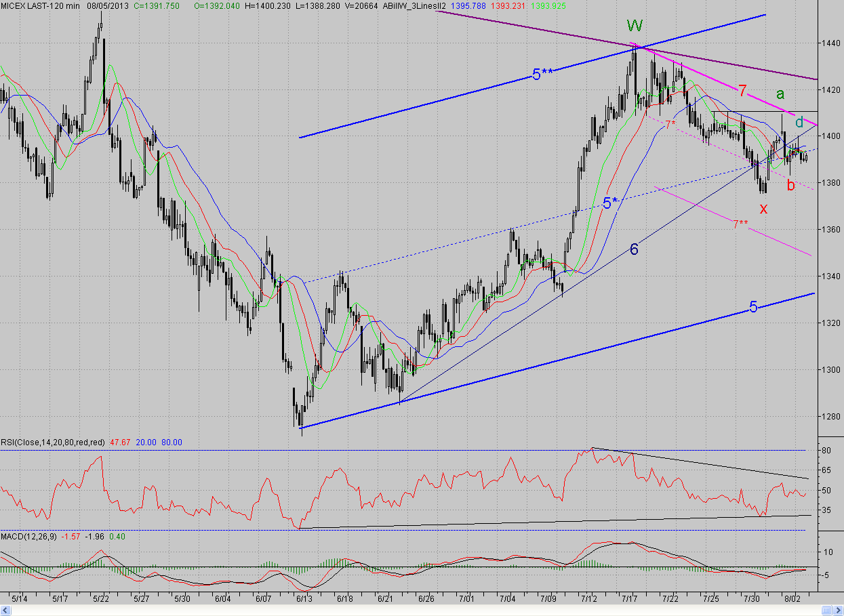Click the magenta 7 trendline label

(x=742, y=90)
